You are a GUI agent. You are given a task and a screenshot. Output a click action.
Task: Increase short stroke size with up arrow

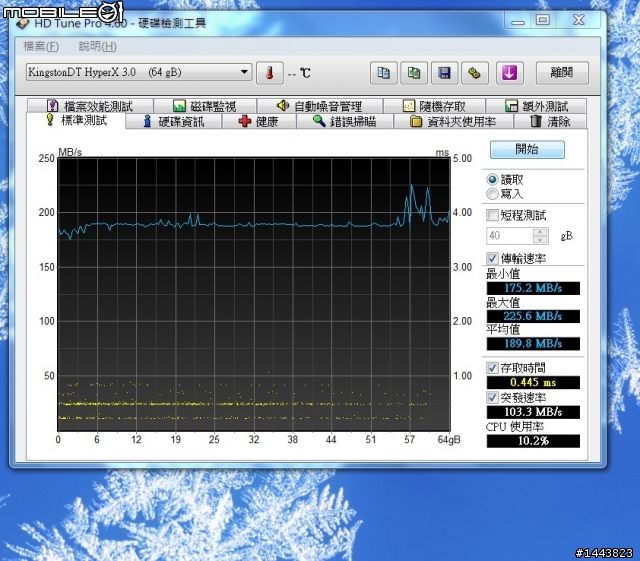click(x=540, y=232)
